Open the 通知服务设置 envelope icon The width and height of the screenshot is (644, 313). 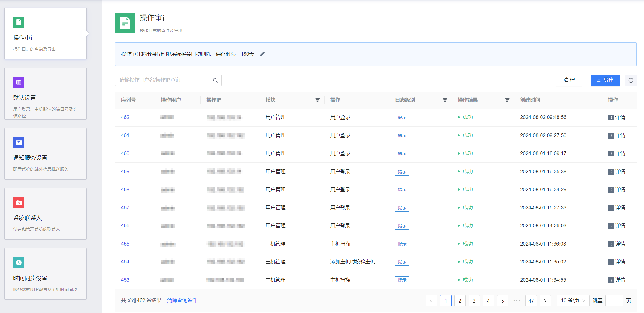pyautogui.click(x=19, y=143)
